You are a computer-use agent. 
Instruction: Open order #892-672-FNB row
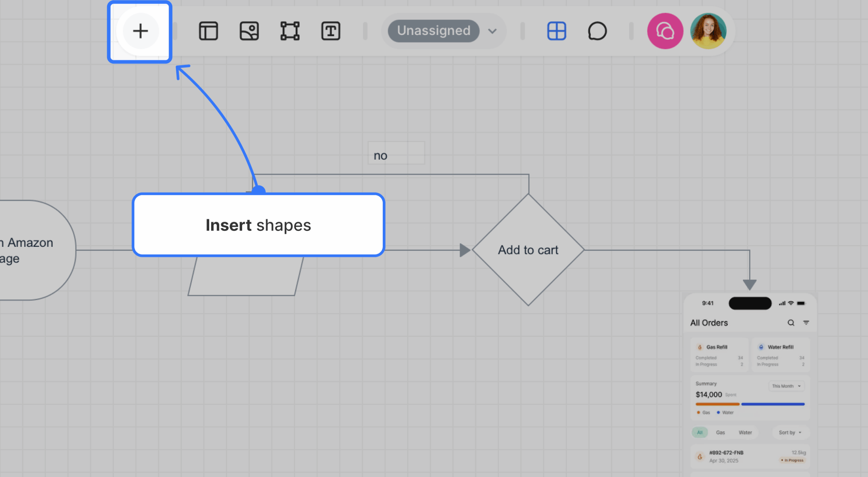(750, 456)
